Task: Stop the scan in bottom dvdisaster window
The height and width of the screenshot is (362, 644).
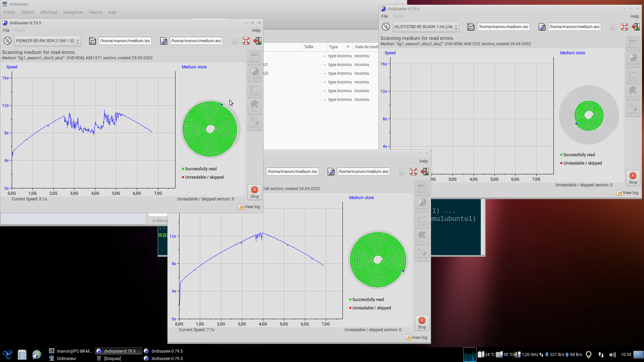Action: [x=422, y=323]
